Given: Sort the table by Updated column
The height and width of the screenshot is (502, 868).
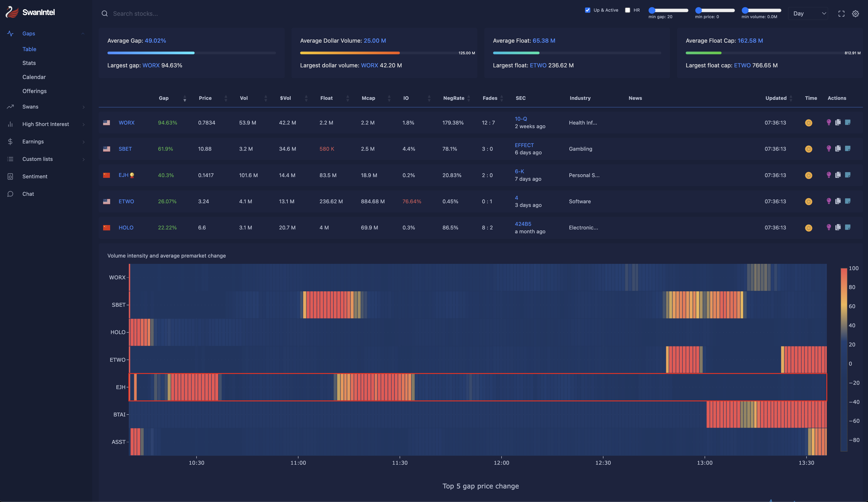Looking at the screenshot, I should 791,98.
